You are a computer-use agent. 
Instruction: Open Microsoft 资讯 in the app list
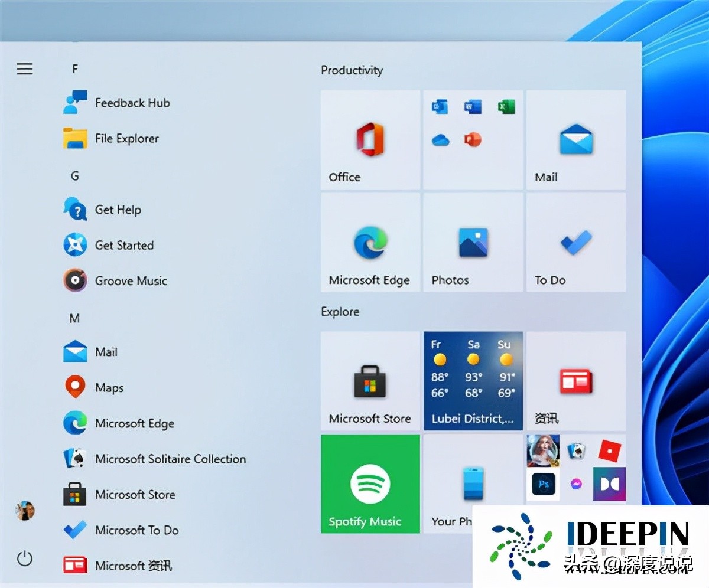(x=118, y=566)
